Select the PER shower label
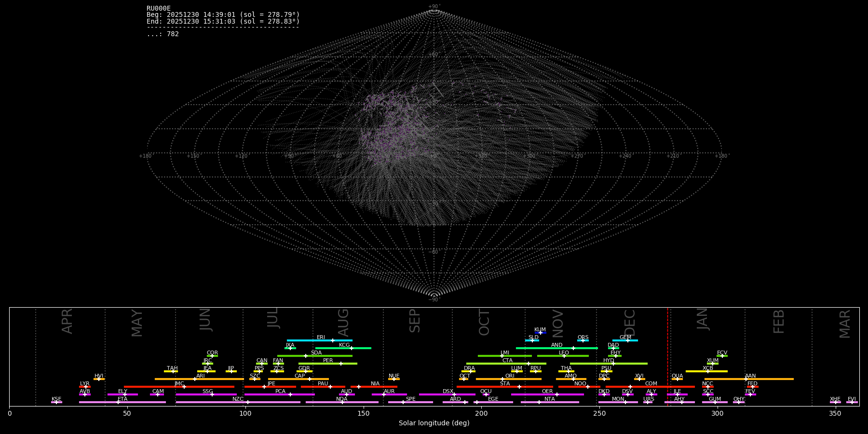868x434 pixels. [x=328, y=361]
